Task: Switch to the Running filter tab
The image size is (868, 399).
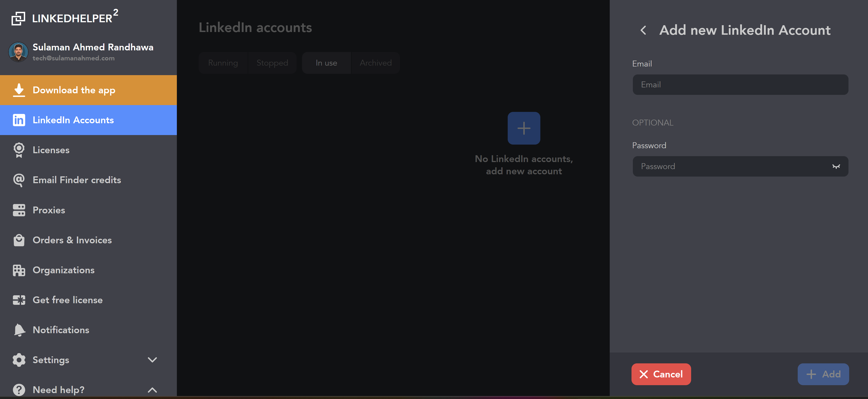Action: pos(223,63)
